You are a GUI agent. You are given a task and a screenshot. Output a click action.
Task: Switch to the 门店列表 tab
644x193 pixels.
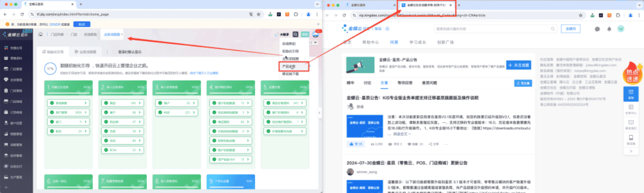point(57,35)
